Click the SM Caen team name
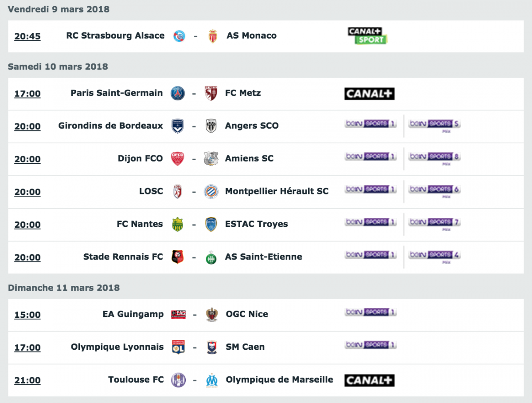 [x=245, y=347]
